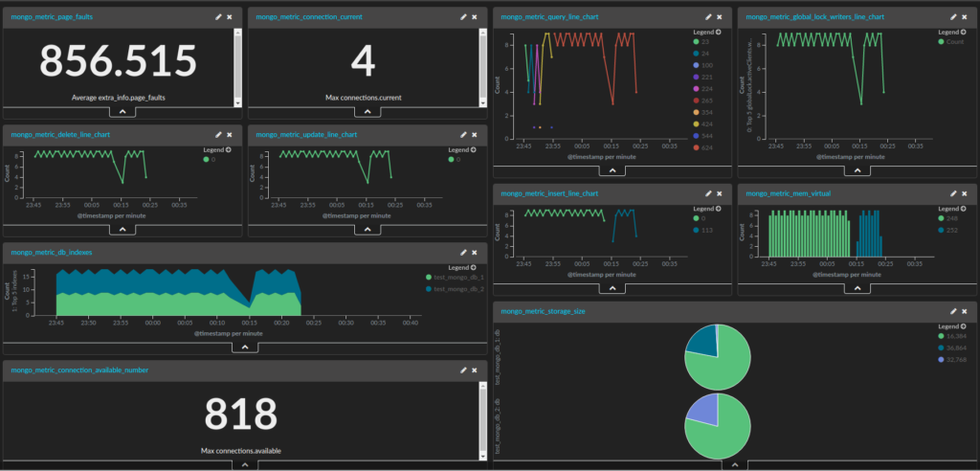This screenshot has width=980, height=471.
Task: Remove the mongo_metric_connection_current panel with the X icon
Action: click(x=475, y=17)
